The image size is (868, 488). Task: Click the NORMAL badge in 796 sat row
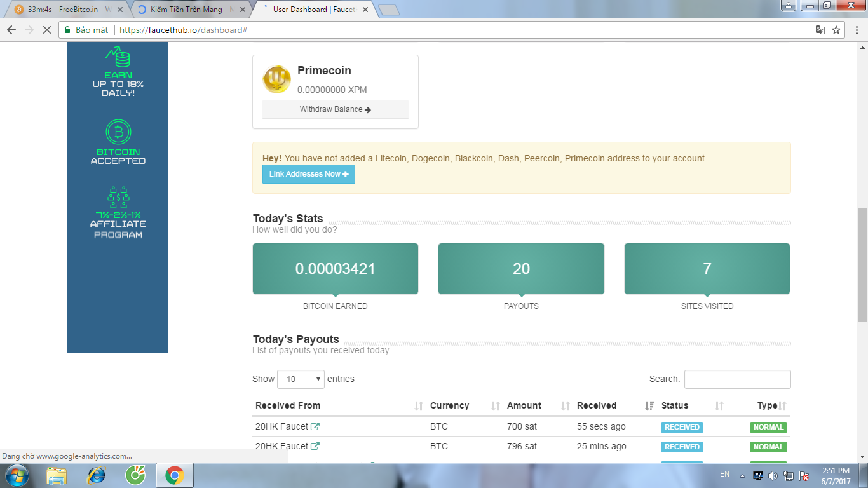click(x=769, y=447)
